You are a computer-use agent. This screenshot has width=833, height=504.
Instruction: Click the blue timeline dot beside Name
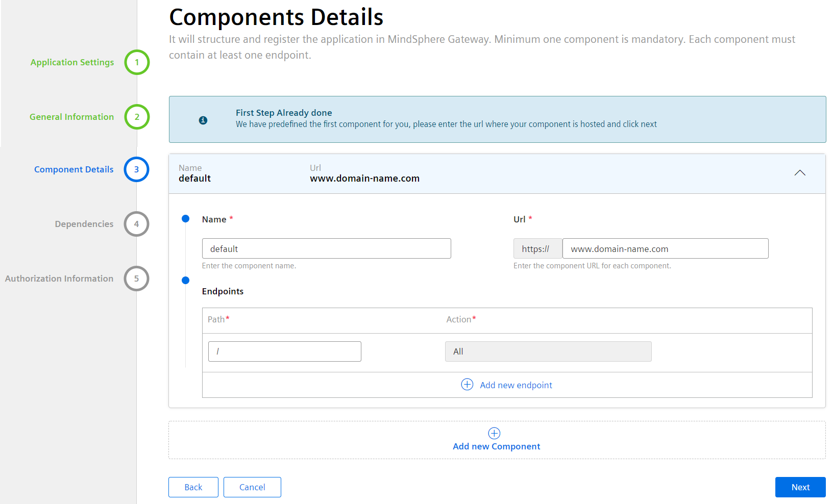tap(186, 219)
